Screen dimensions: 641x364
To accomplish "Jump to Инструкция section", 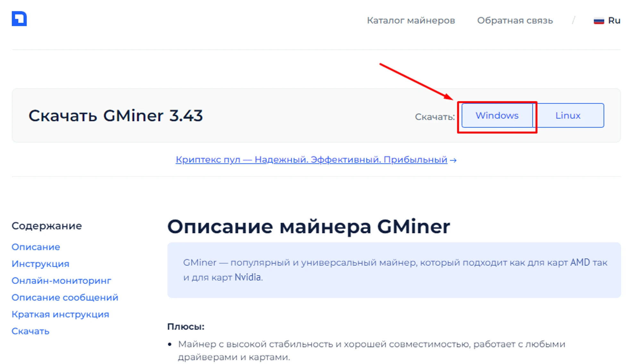I will tap(40, 264).
